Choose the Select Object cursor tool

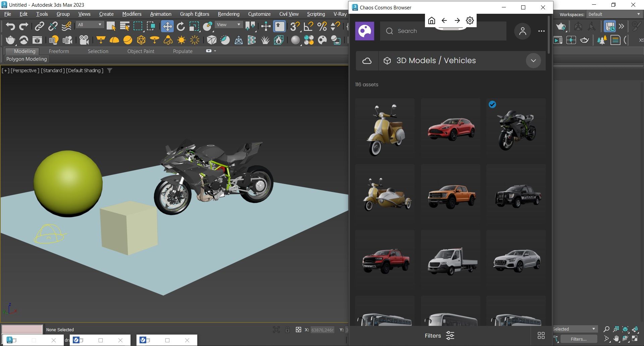111,26
